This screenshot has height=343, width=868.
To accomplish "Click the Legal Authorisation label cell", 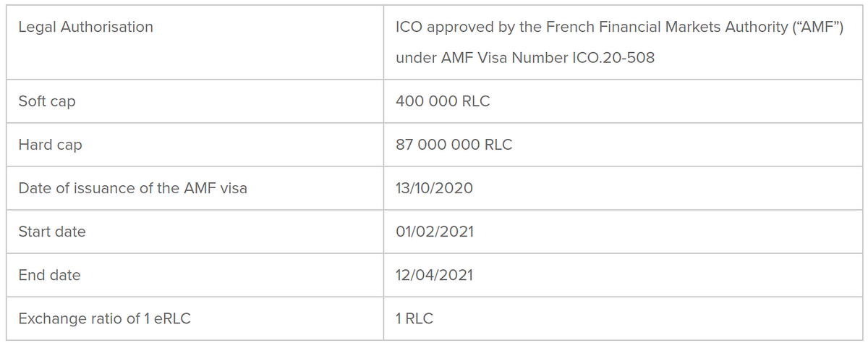I will click(x=195, y=42).
